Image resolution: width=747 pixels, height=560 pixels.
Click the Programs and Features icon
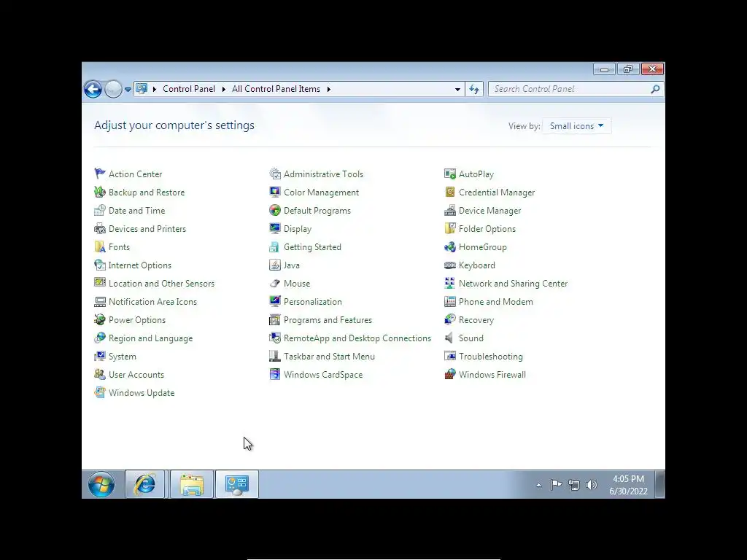275,319
